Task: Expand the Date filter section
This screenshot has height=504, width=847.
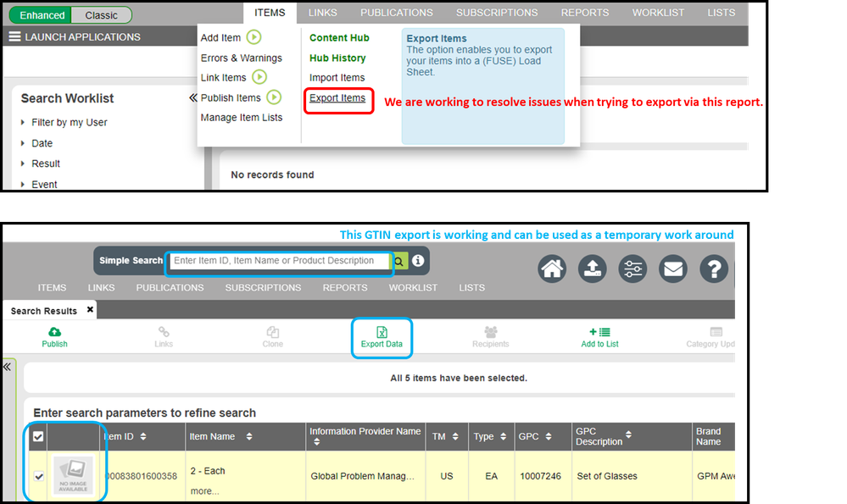Action: (42, 143)
